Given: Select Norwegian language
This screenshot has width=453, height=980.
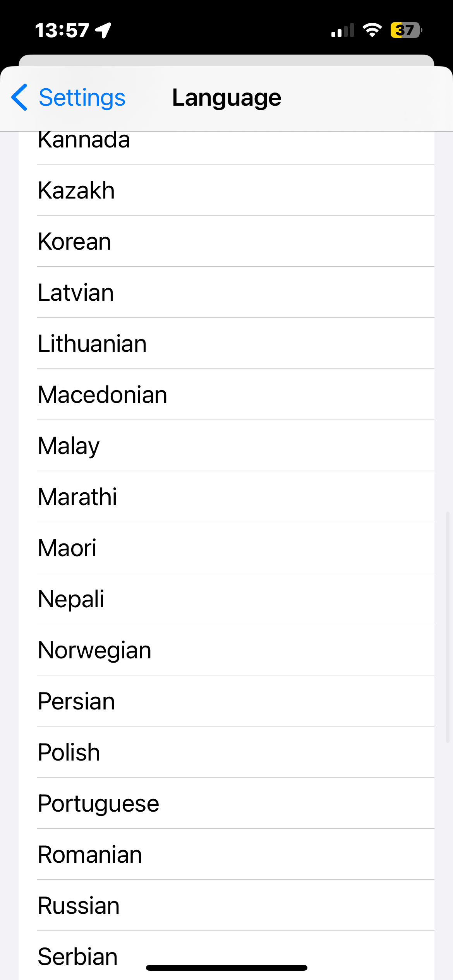Looking at the screenshot, I should pyautogui.click(x=95, y=650).
